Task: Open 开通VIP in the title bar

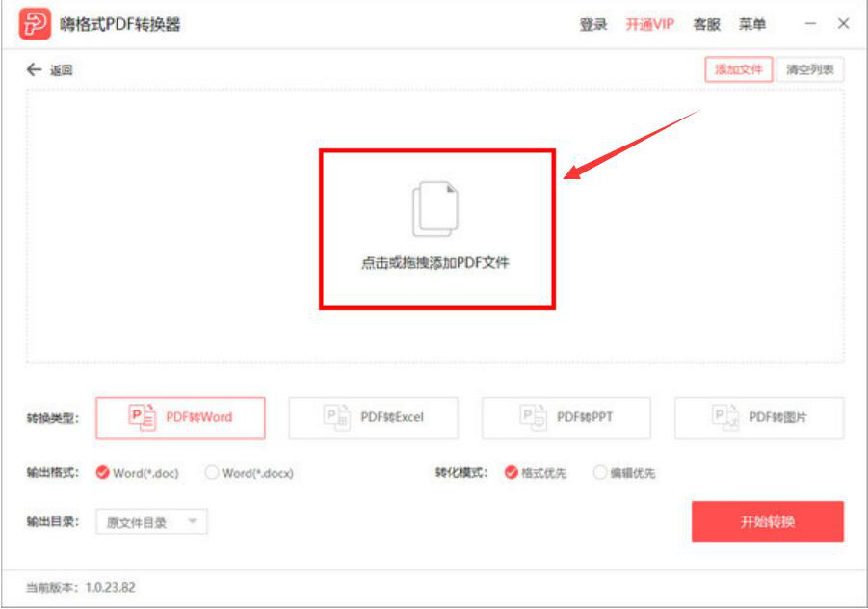Action: [650, 24]
